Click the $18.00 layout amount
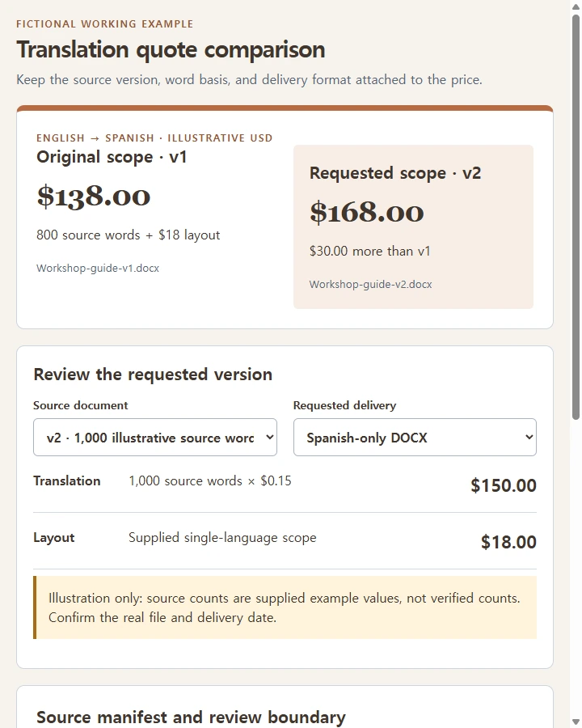582x728 pixels. (x=508, y=542)
